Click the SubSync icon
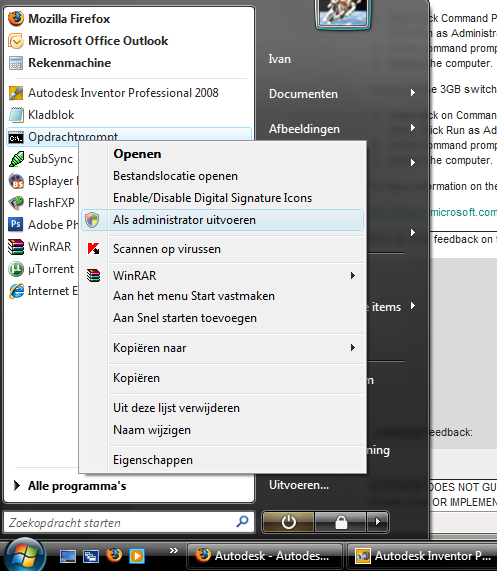This screenshot has width=497, height=571. (16, 159)
